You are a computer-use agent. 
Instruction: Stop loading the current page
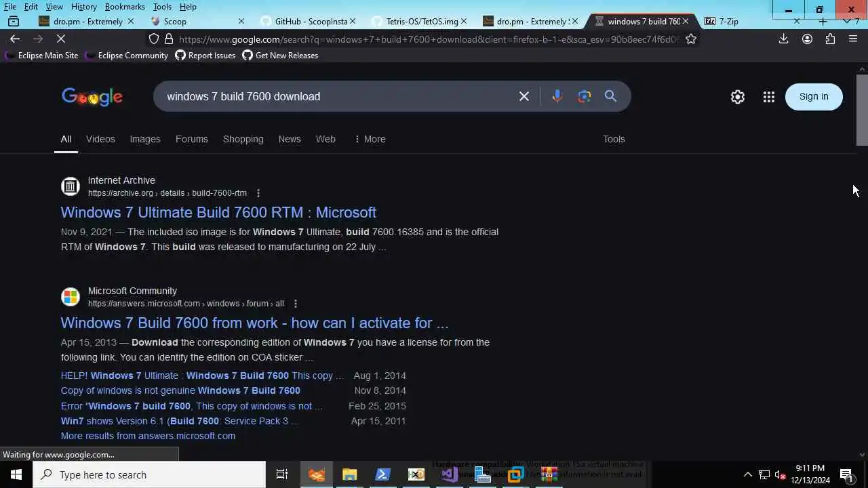[x=60, y=39]
